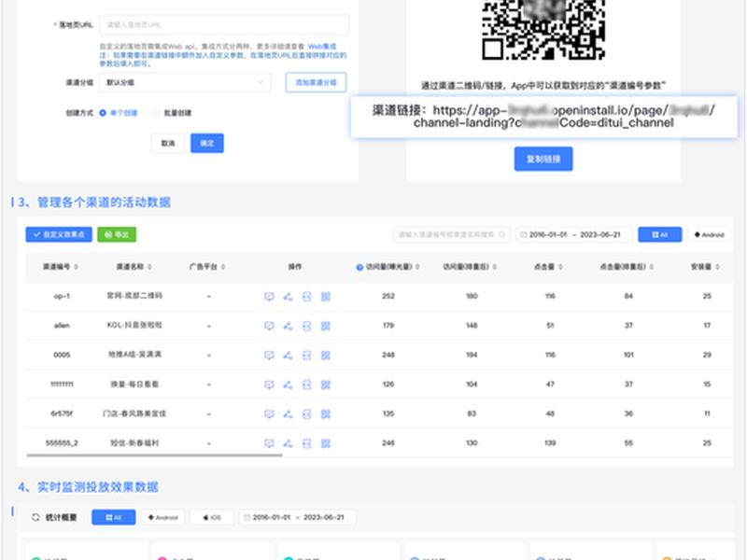Select the 单个创建 radio button

pyautogui.click(x=103, y=113)
